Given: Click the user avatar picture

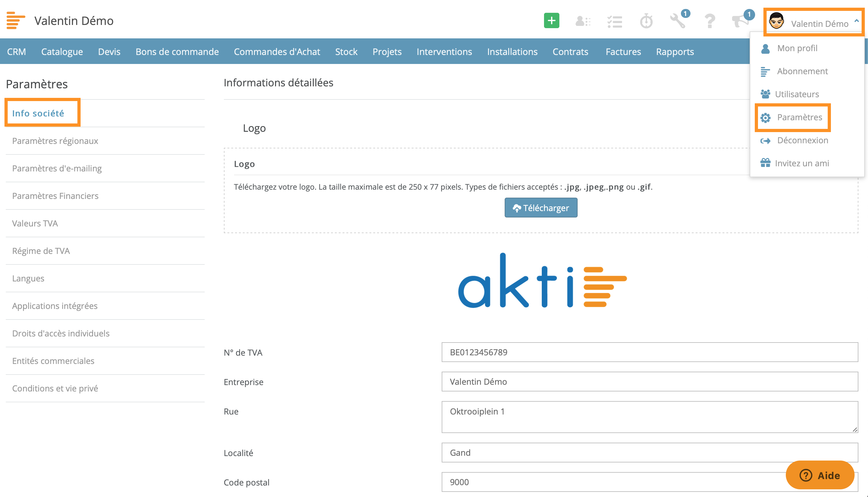Looking at the screenshot, I should [777, 21].
